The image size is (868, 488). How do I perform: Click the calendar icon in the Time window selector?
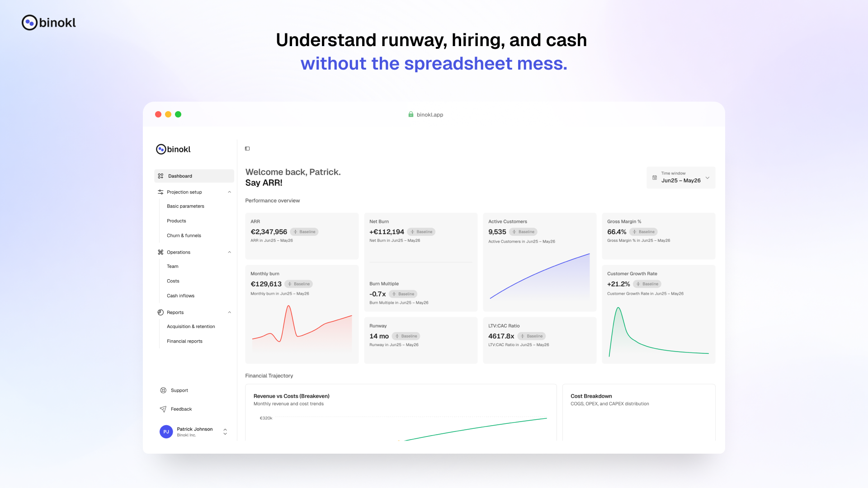(655, 178)
